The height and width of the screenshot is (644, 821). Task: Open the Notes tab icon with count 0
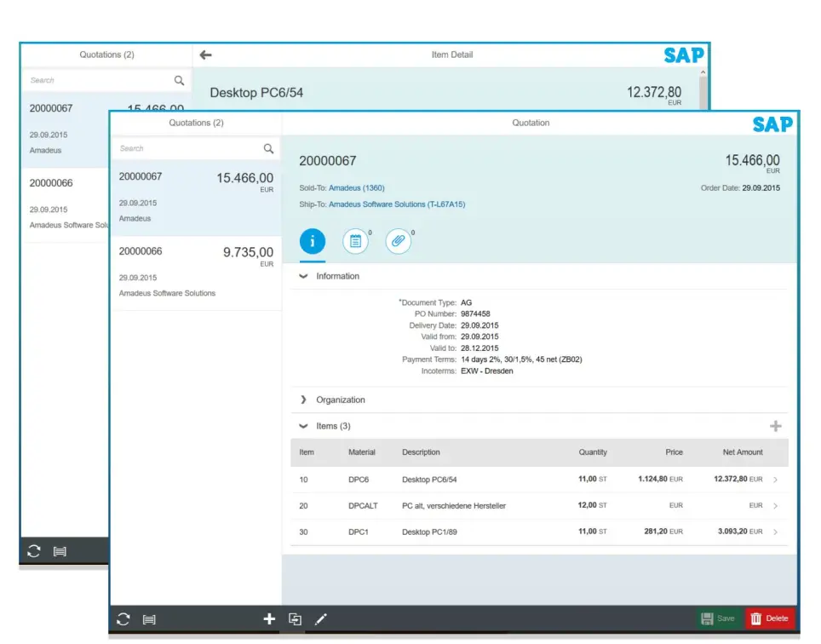[355, 241]
